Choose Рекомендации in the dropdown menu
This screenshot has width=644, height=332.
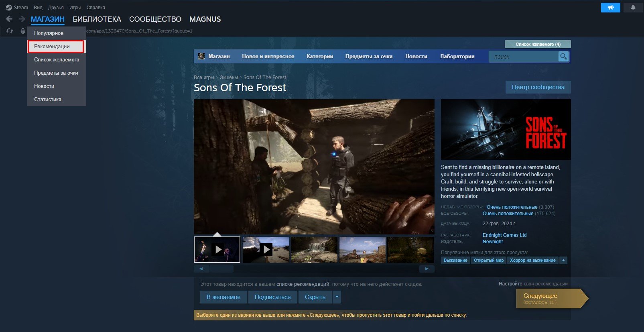click(x=56, y=46)
